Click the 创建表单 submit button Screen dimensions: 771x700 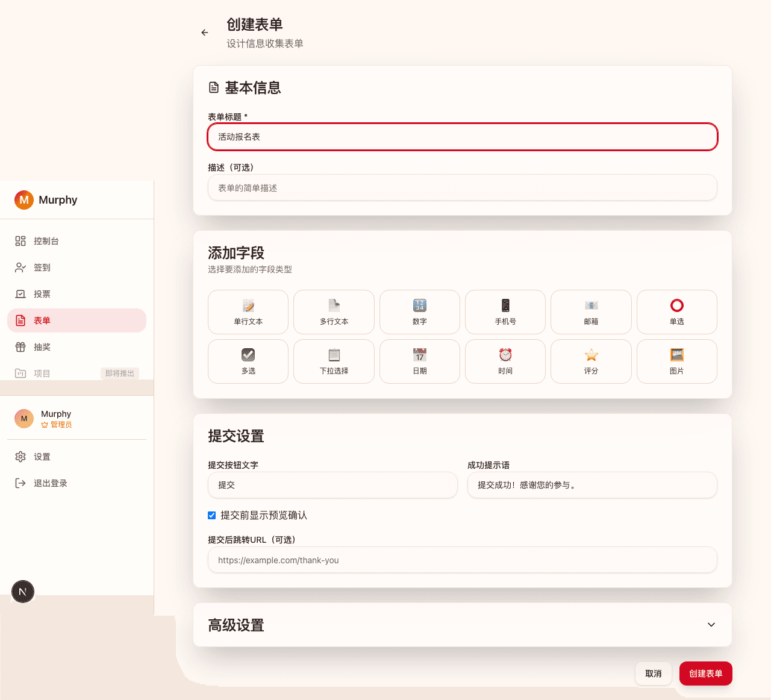(x=705, y=673)
